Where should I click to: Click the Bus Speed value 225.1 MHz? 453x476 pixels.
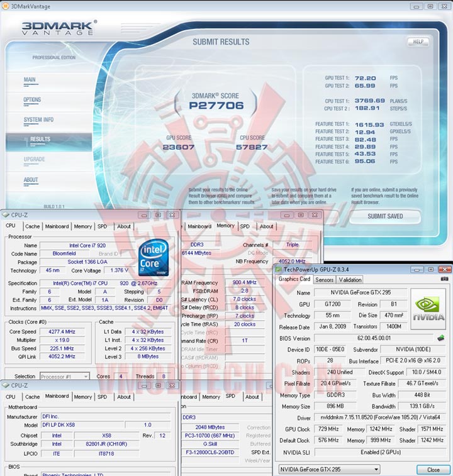(62, 348)
